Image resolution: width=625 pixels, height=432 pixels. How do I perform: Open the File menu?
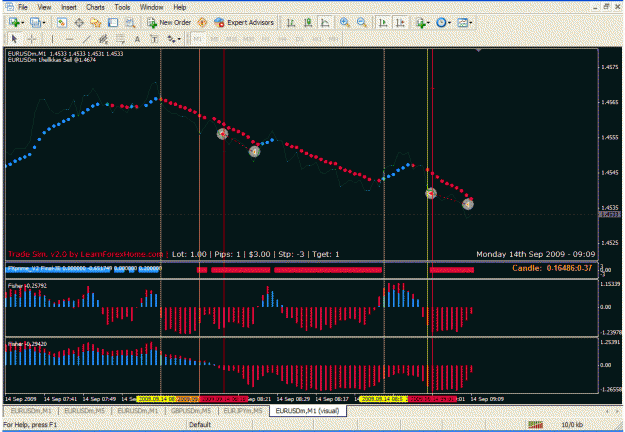[23, 7]
